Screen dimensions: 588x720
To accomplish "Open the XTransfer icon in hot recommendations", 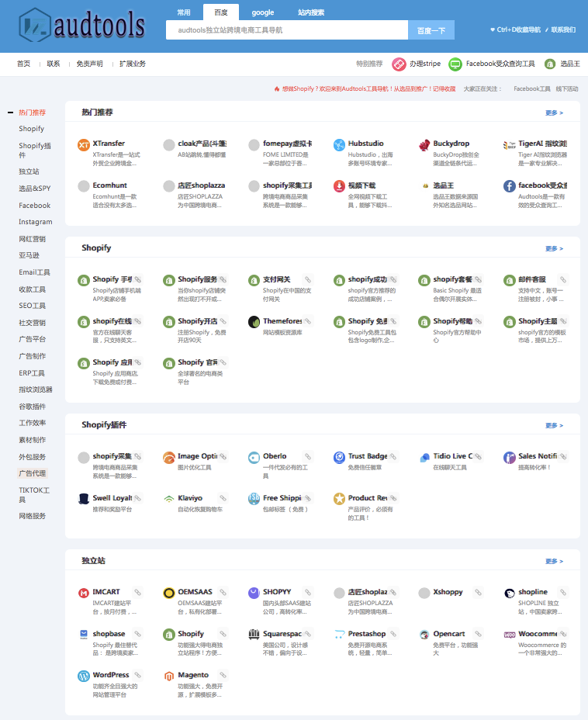I will [x=84, y=145].
